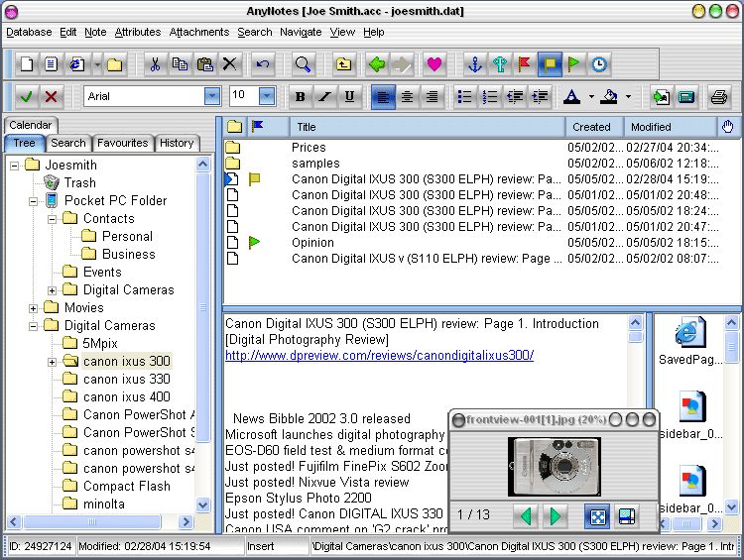Open search with magnifier icon
744x560 pixels.
(x=303, y=64)
